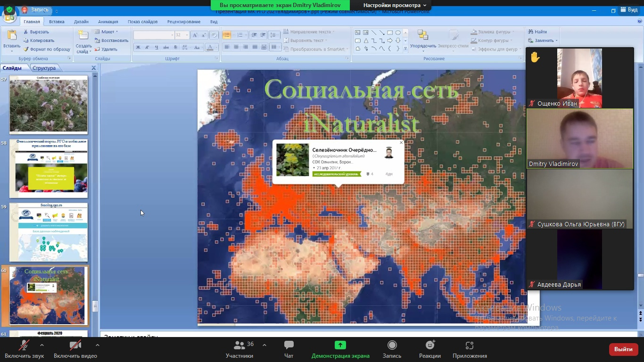Viewport: 644px width, 362px height.
Task: Click the Cut (Вырезать) scissors icon
Action: click(x=26, y=32)
